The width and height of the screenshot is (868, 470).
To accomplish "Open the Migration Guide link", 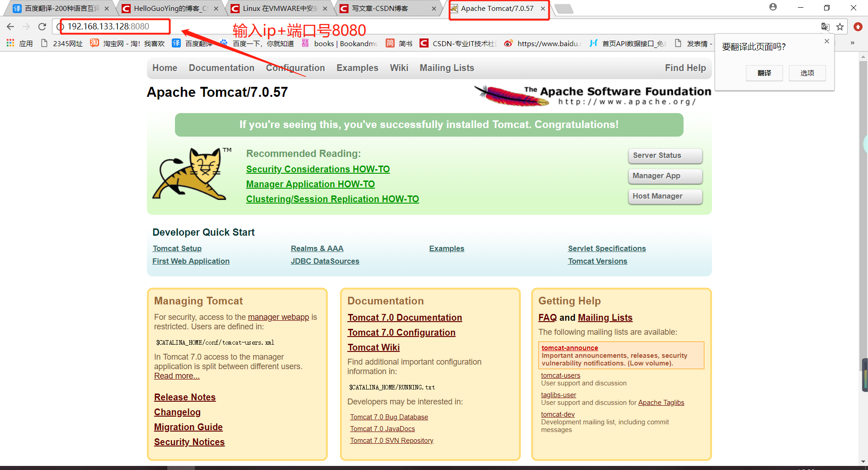I will 188,427.
